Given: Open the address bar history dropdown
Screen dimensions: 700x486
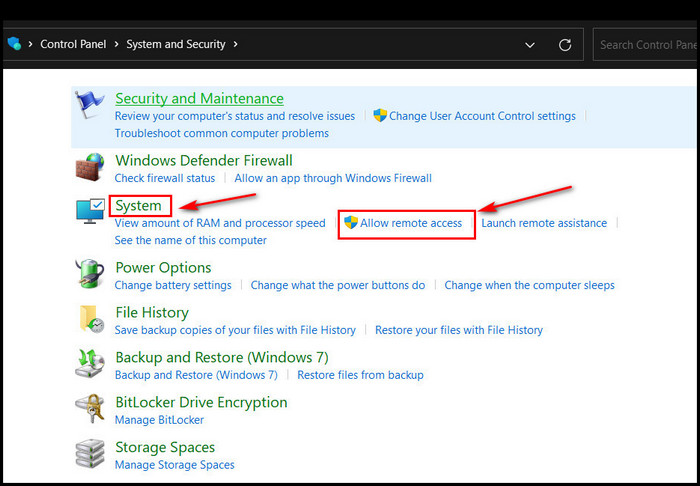Looking at the screenshot, I should pyautogui.click(x=530, y=45).
